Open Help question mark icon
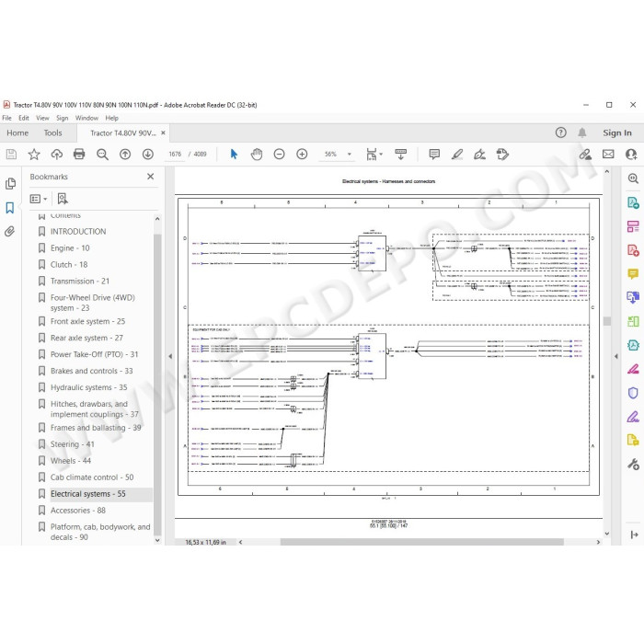Screen dimensions: 644x644 coord(560,132)
